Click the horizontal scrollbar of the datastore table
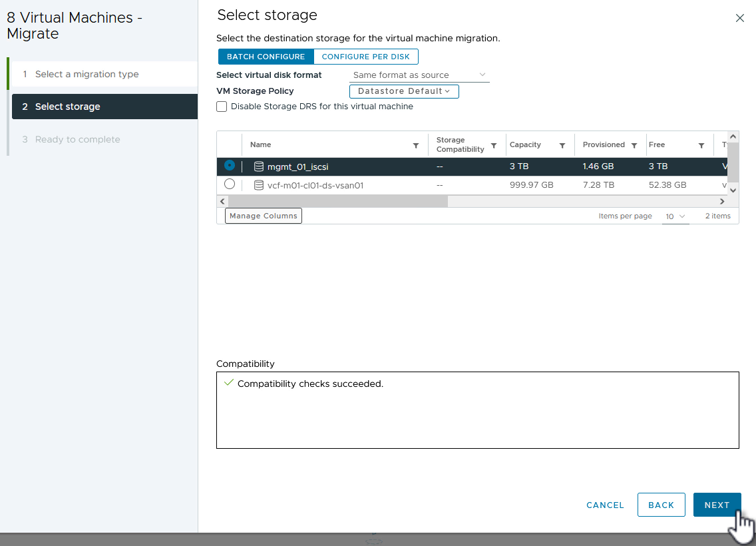The height and width of the screenshot is (546, 756). pyautogui.click(x=338, y=201)
